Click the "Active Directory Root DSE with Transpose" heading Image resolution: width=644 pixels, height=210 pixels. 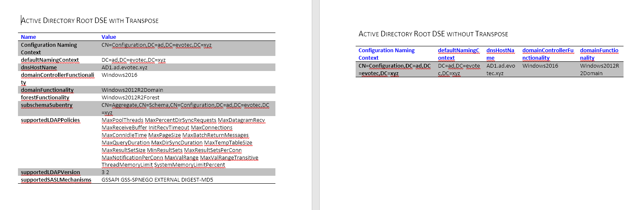(90, 20)
